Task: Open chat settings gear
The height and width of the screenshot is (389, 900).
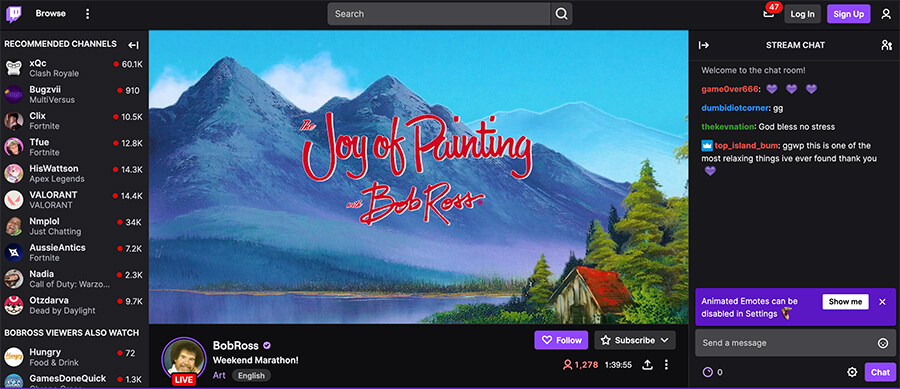Action: tap(852, 372)
